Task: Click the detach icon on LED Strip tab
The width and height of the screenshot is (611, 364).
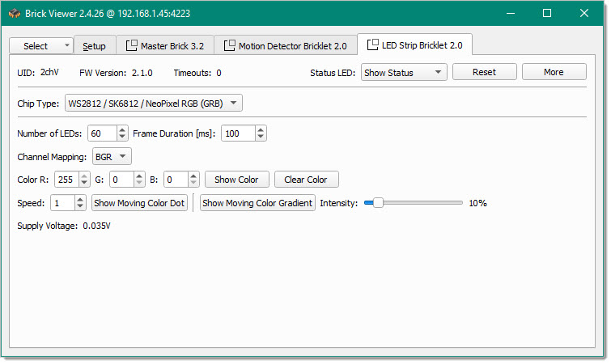Action: coord(373,45)
